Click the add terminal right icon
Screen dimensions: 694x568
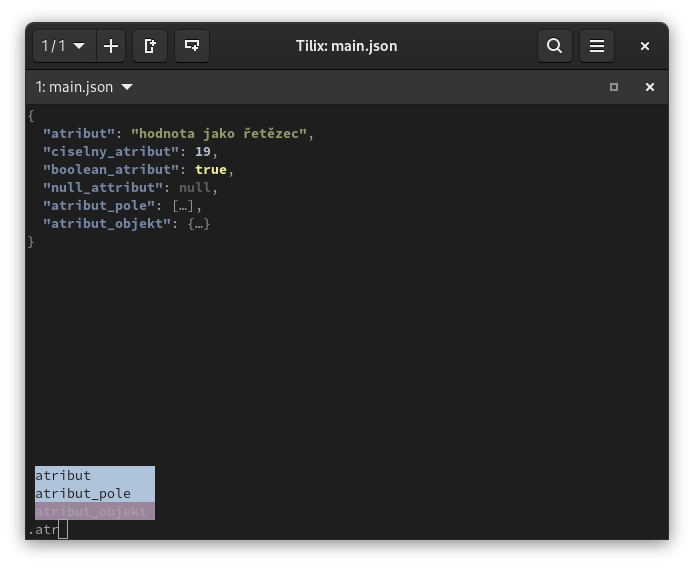coord(150,46)
